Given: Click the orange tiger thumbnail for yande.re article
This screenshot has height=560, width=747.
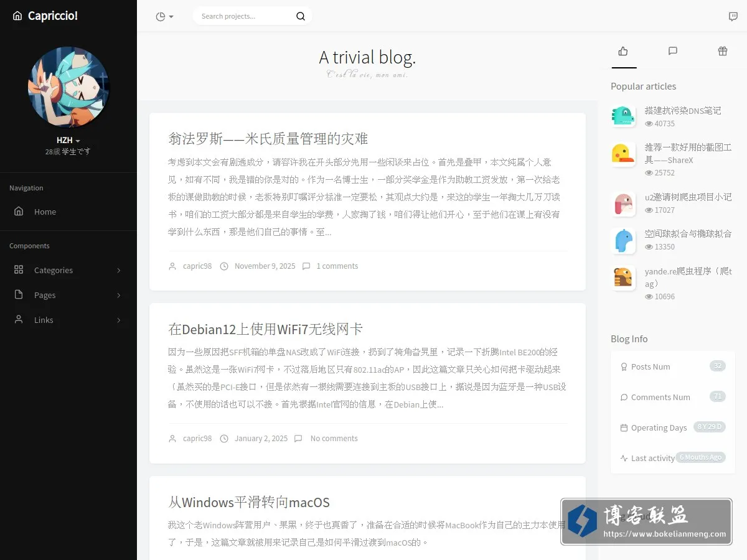Looking at the screenshot, I should (623, 278).
